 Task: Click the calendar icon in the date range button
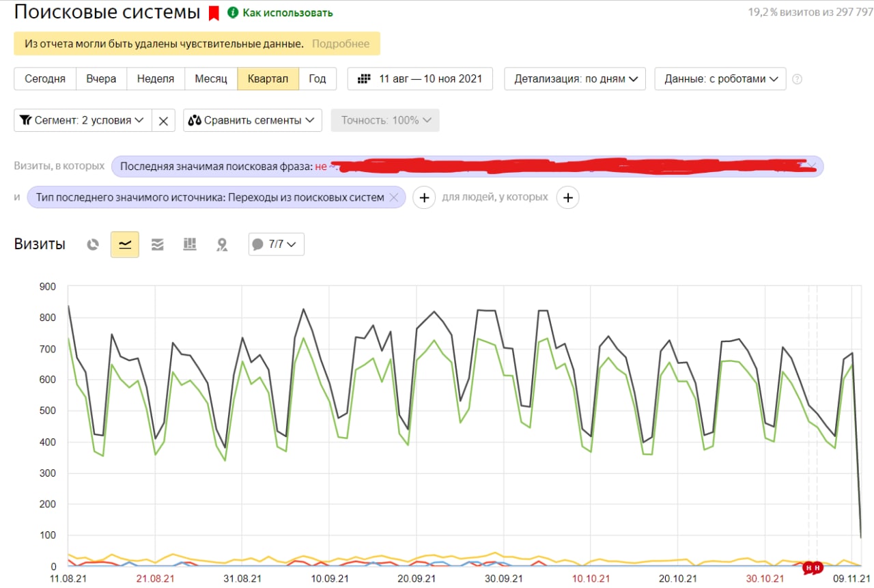[x=365, y=79]
